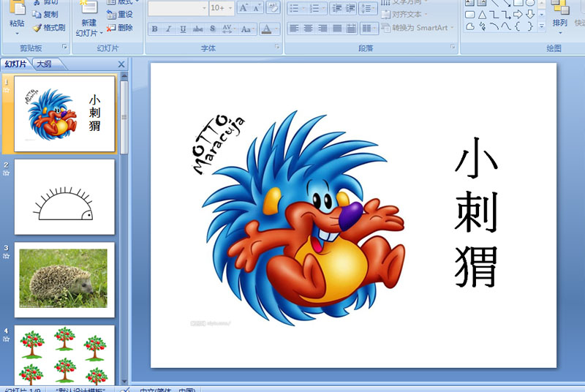This screenshot has height=392, width=585.
Task: Select the Triangle shape
Action: click(x=482, y=15)
